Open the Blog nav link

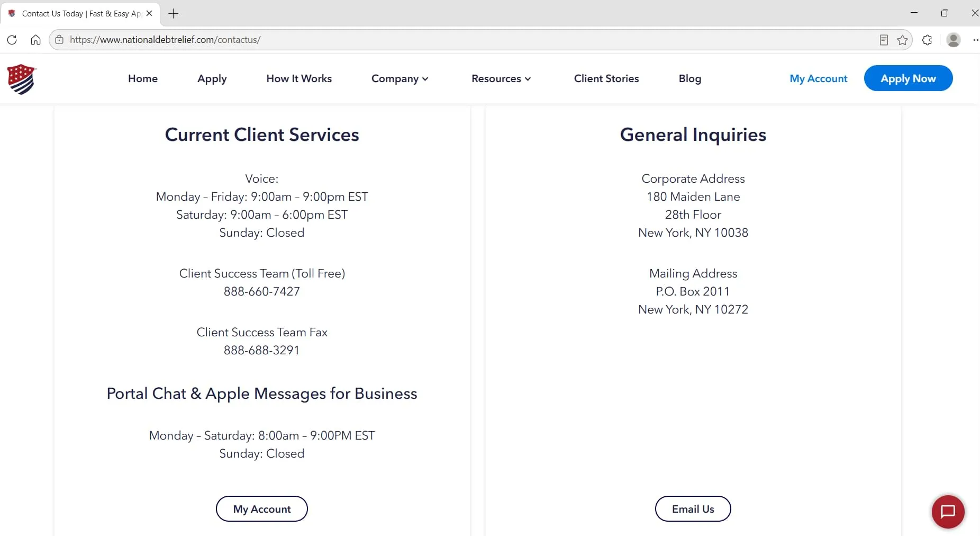click(x=690, y=79)
